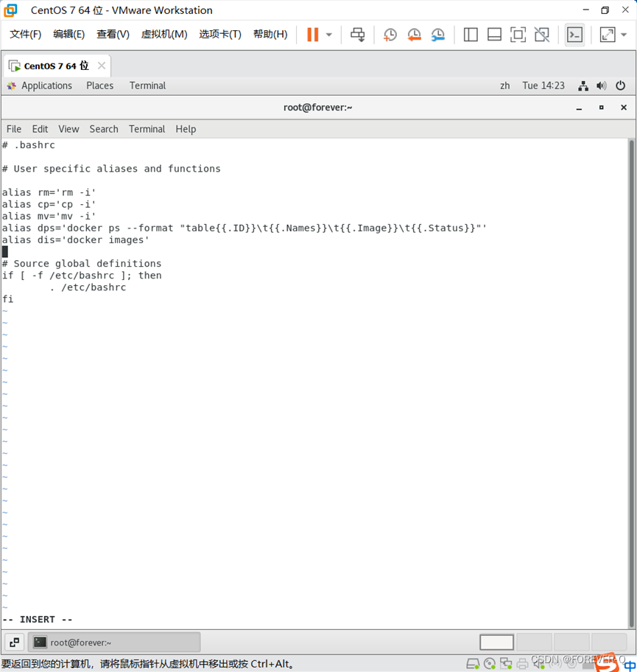This screenshot has height=672, width=637.
Task: Click the stretch guest display icon
Action: [x=608, y=35]
